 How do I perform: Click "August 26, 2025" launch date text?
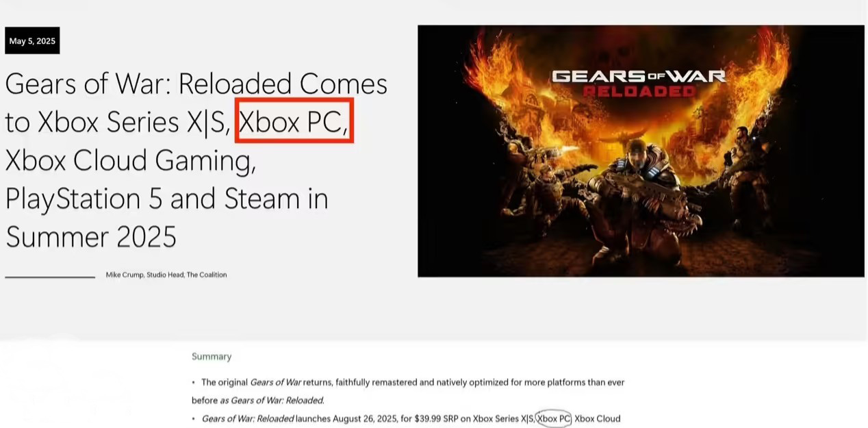pyautogui.click(x=364, y=418)
